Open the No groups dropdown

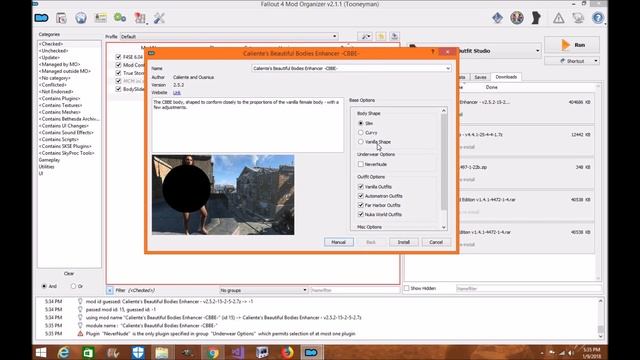pos(264,290)
